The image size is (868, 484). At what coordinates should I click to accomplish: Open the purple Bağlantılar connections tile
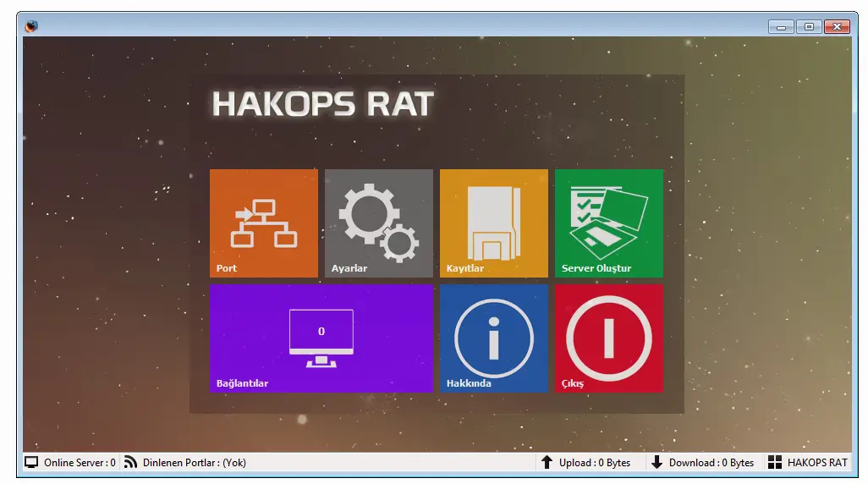tap(321, 338)
